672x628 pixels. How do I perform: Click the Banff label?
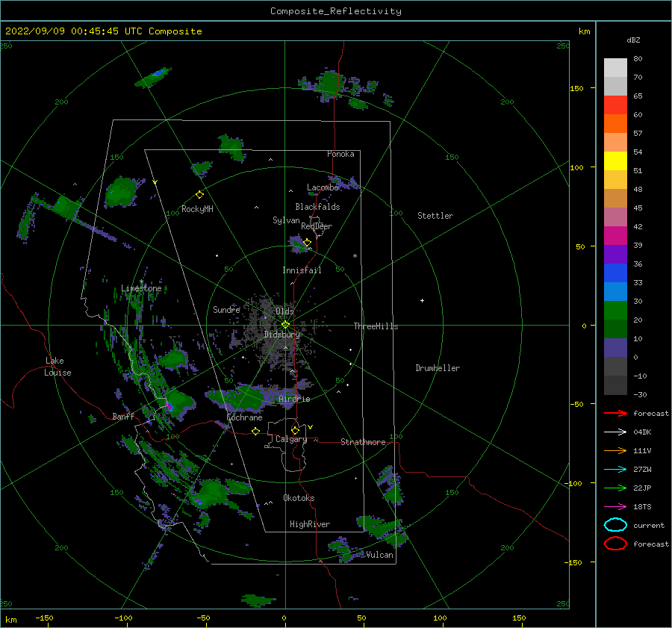[123, 416]
